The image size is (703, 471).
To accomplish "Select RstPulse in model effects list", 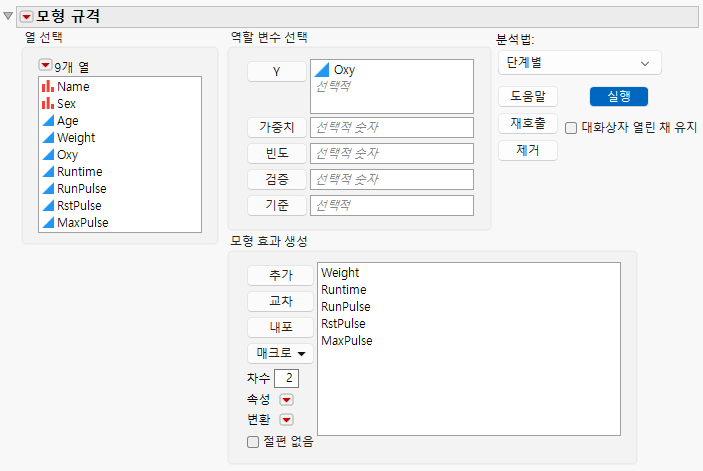I will pos(343,324).
